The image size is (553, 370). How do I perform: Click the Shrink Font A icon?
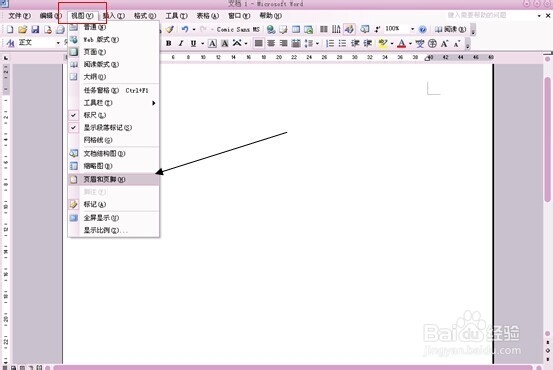coord(457,43)
